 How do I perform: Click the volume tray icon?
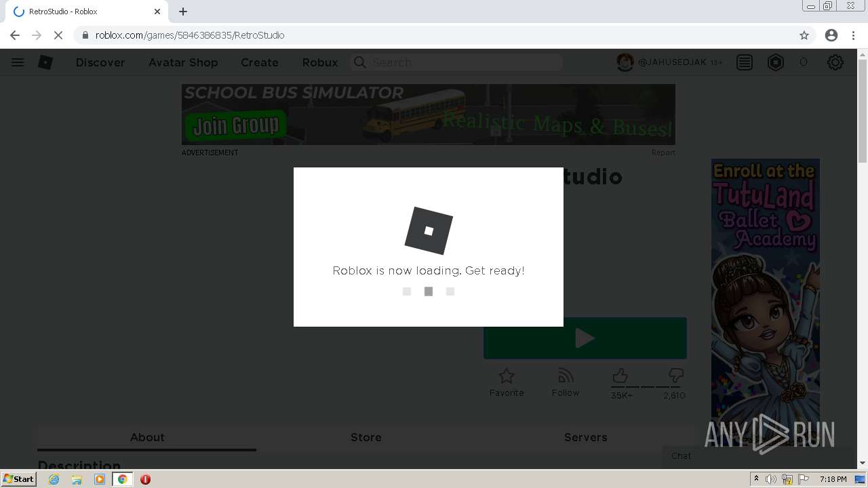[771, 479]
